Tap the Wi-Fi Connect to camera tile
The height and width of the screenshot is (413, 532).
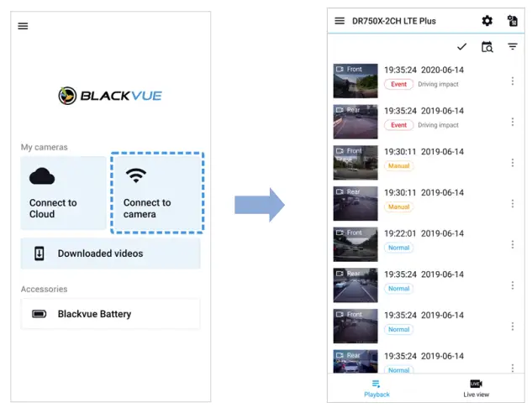[x=157, y=193]
